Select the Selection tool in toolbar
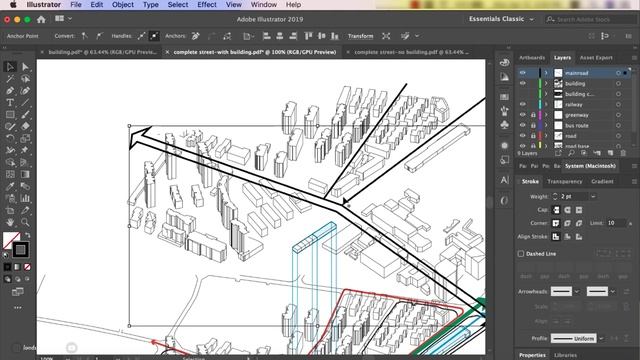Image resolution: width=640 pixels, height=360 pixels. (x=10, y=67)
